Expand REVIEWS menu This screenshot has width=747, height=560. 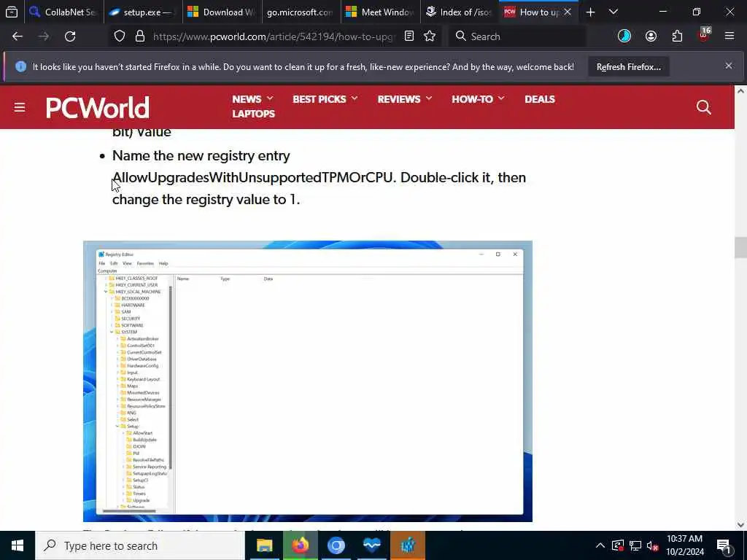point(404,99)
